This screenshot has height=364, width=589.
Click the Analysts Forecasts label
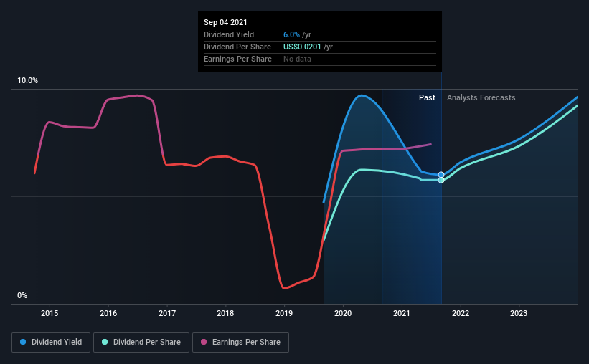point(481,97)
